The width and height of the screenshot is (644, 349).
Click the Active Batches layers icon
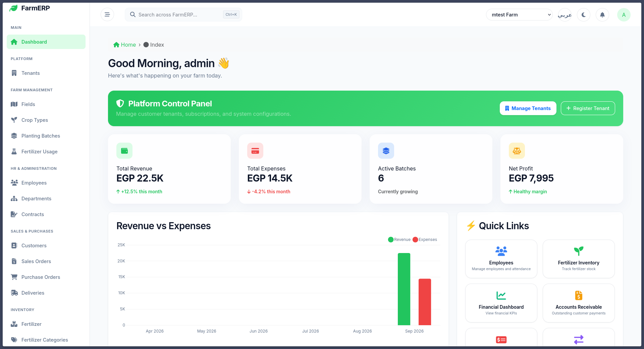(386, 151)
